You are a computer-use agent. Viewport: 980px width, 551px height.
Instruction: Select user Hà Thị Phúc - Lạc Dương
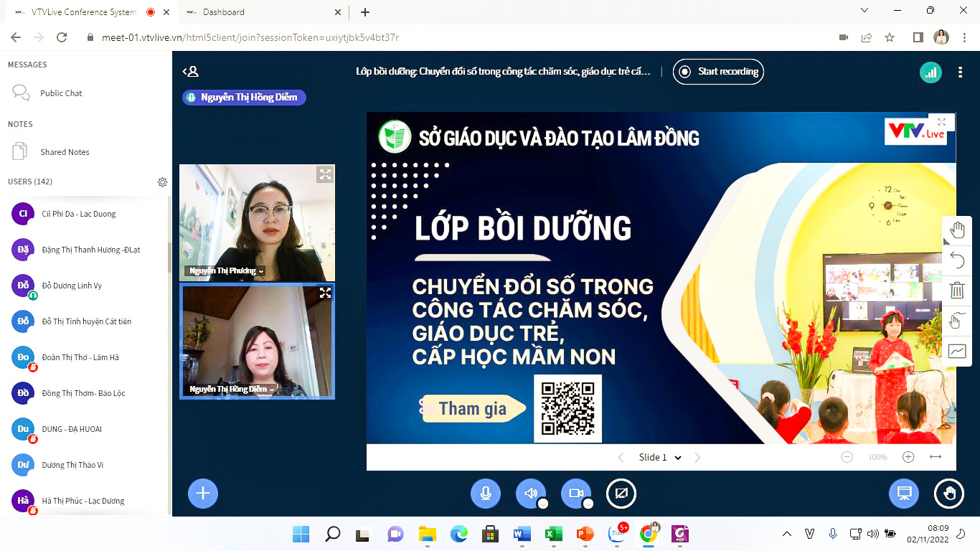[85, 501]
